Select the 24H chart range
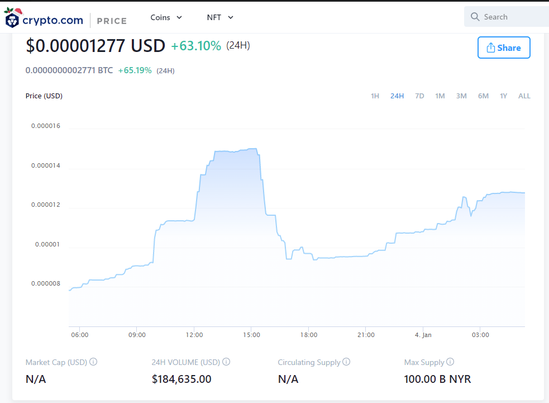Image resolution: width=549 pixels, height=403 pixels. point(397,96)
